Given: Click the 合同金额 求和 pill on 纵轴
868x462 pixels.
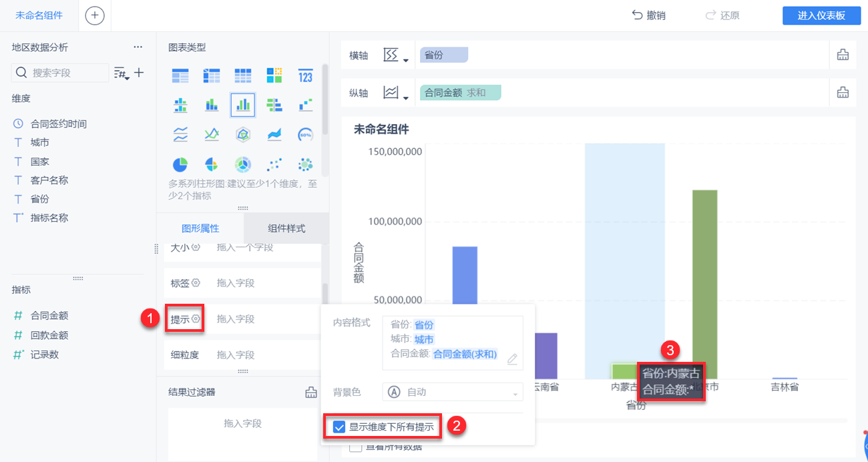Looking at the screenshot, I should pos(460,93).
